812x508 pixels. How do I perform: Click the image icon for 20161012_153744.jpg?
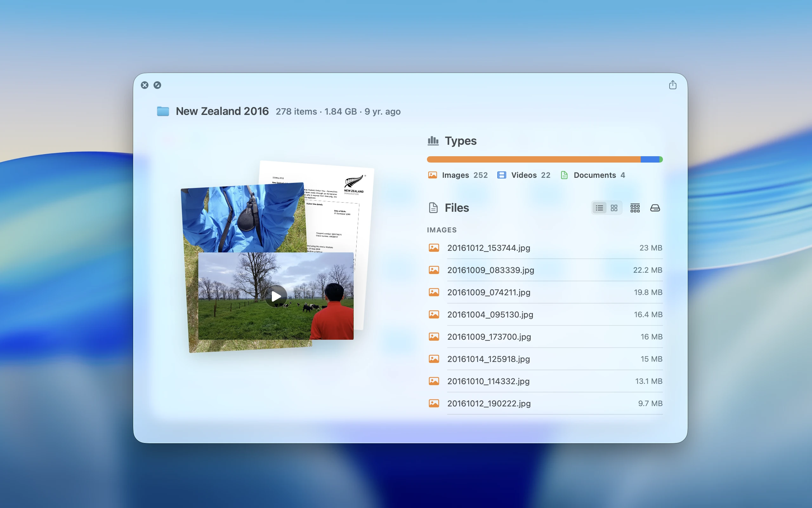coord(434,248)
